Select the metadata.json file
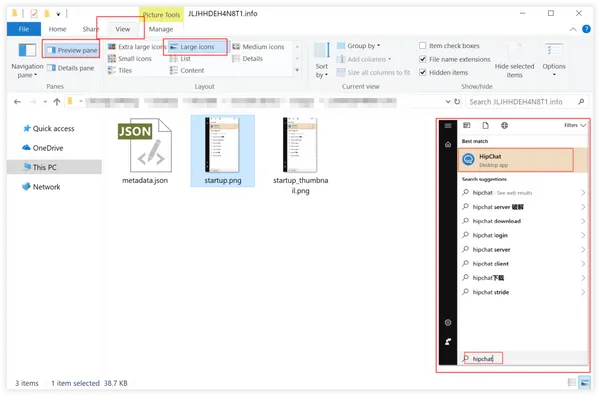Viewport: 600px width, 396px height. coord(145,151)
